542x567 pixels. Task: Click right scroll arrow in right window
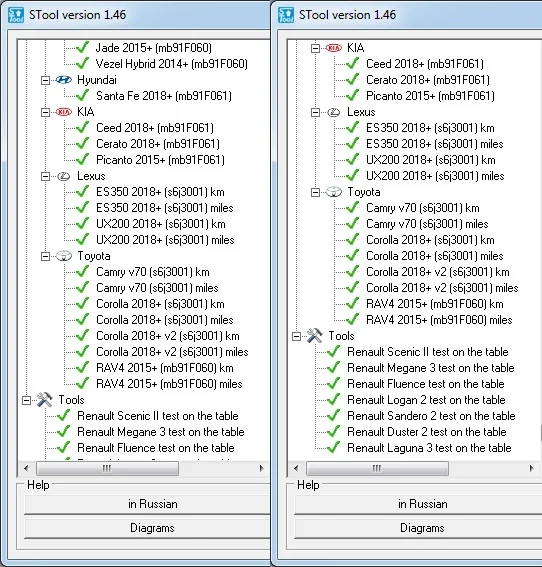coord(531,469)
